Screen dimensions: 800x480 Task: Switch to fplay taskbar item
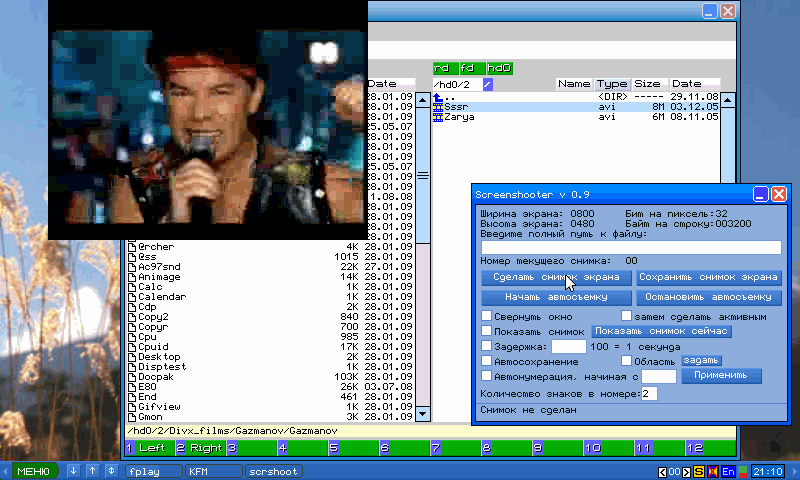(x=148, y=471)
